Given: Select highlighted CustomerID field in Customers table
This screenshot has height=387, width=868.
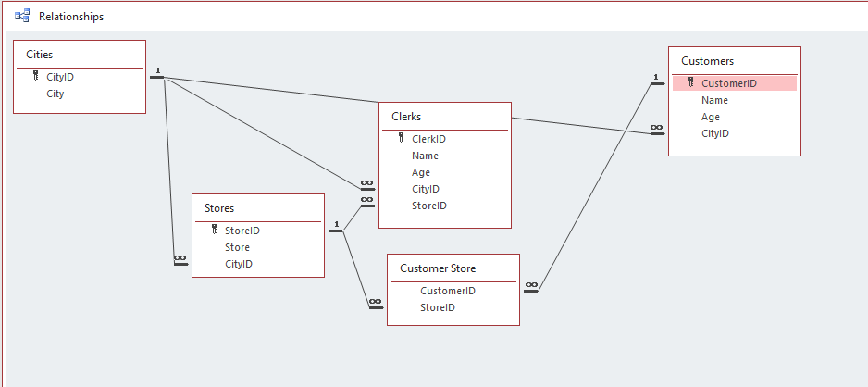Looking at the screenshot, I should pyautogui.click(x=734, y=83).
